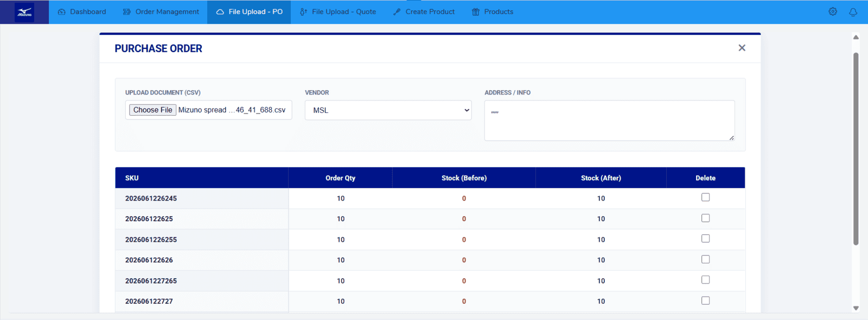Viewport: 868px width, 320px height.
Task: Tick delete checkbox for SKU 202606122625
Action: 705,218
